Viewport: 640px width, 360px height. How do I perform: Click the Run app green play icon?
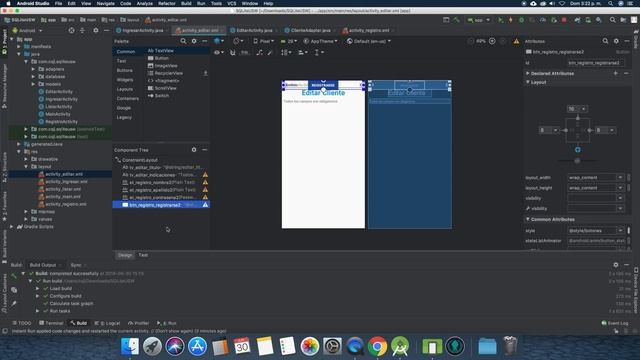coord(500,20)
